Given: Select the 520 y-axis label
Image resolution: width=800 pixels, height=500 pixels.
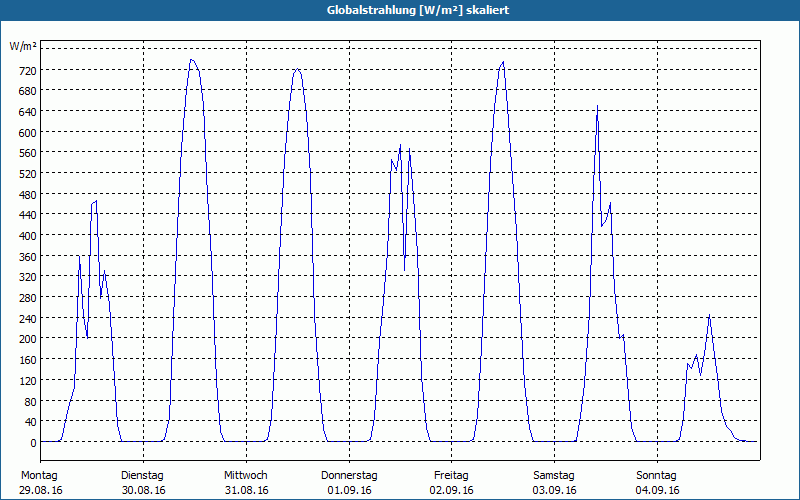Looking at the screenshot, I should tap(28, 174).
